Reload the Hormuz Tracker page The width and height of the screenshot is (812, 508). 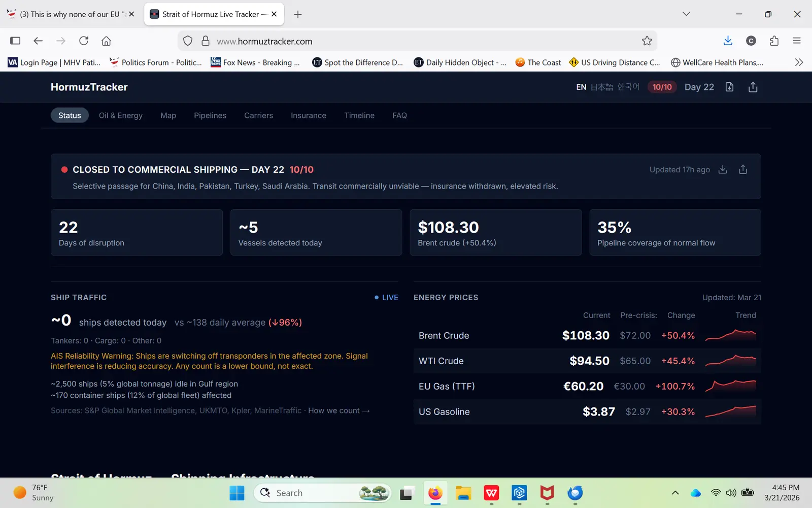[x=84, y=41]
